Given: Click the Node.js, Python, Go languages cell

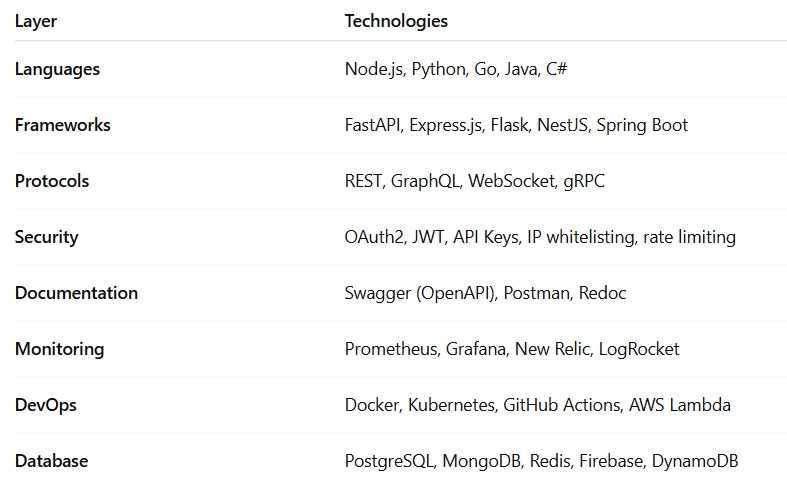Looking at the screenshot, I should pos(457,69).
